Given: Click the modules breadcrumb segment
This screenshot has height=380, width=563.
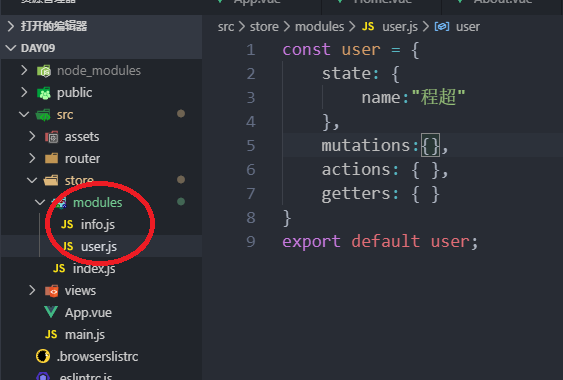Looking at the screenshot, I should click(x=319, y=27).
